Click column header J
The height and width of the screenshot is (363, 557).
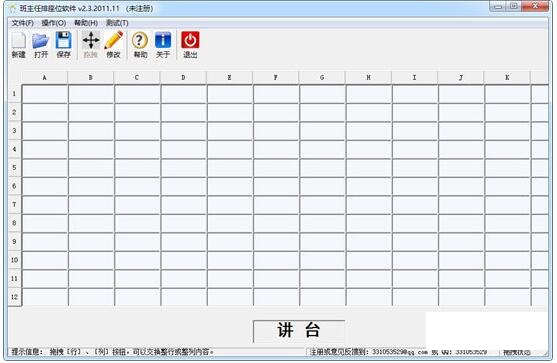(461, 77)
